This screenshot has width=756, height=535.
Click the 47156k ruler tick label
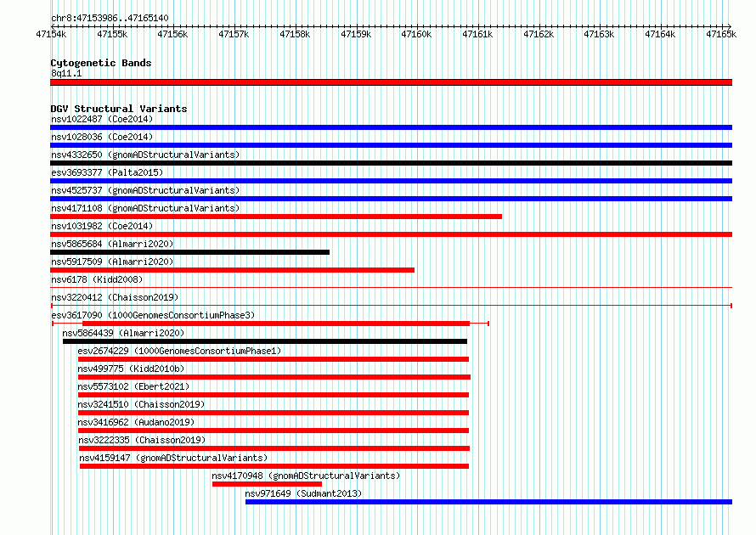pyautogui.click(x=172, y=34)
